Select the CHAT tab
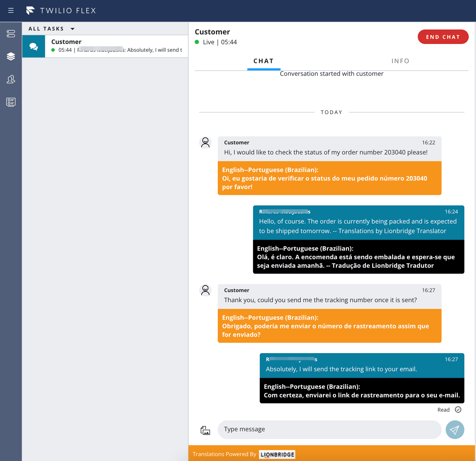476x461 pixels. (264, 61)
